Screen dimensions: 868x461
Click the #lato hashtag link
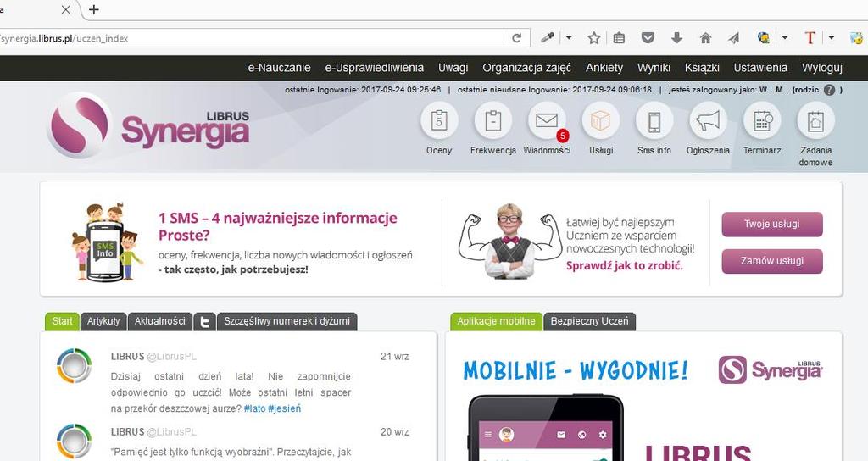(x=254, y=409)
